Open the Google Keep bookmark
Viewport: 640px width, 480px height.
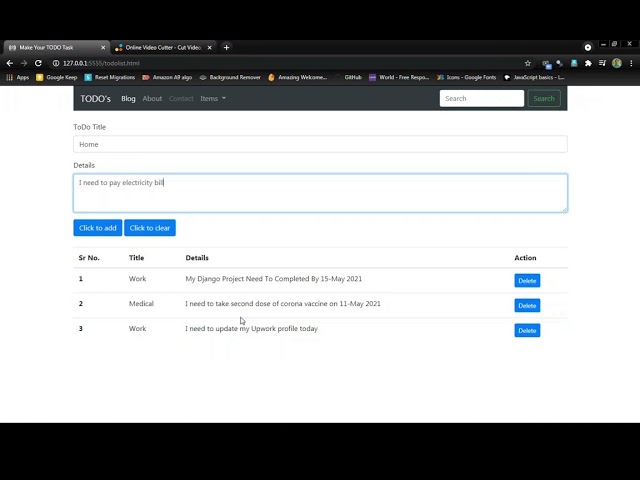[57, 78]
